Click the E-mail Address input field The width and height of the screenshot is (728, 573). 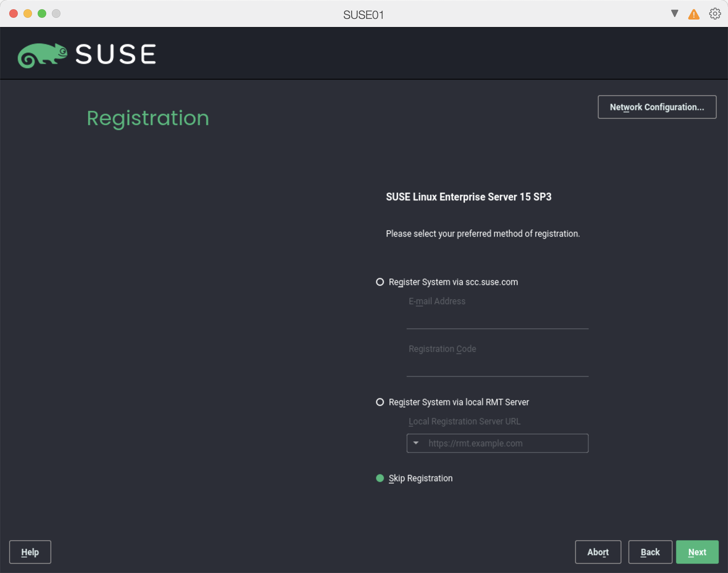coord(497,320)
